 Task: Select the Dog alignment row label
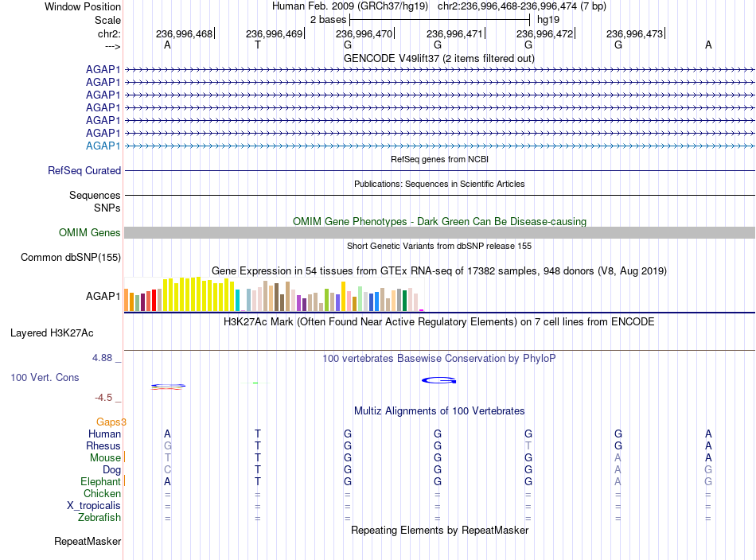point(111,470)
